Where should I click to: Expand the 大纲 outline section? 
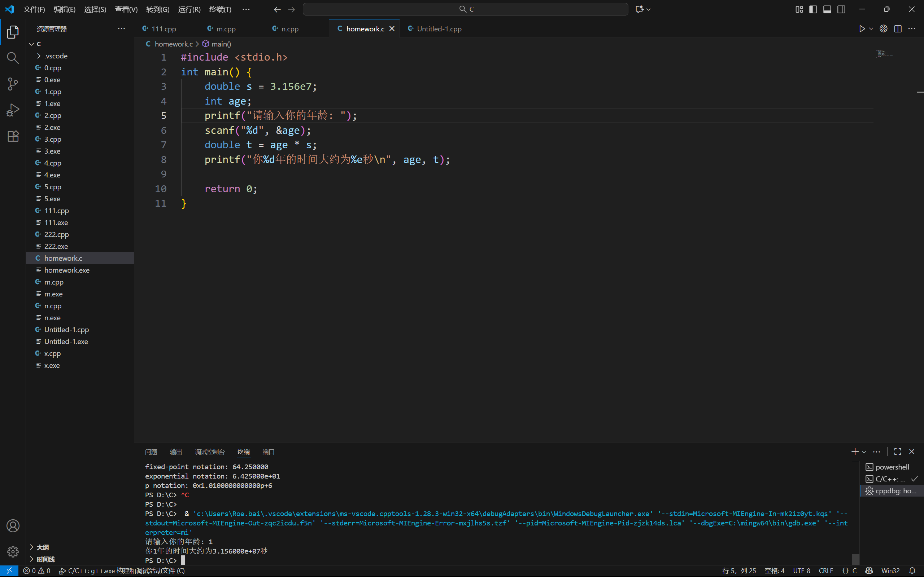click(x=43, y=547)
